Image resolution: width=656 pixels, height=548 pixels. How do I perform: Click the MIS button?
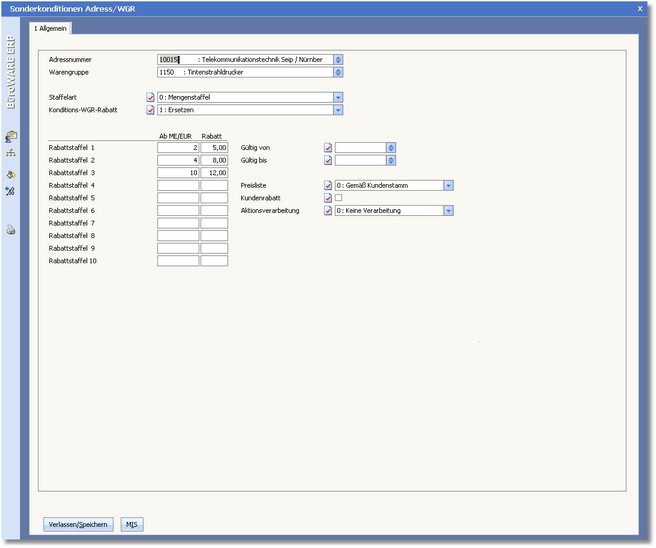click(x=132, y=524)
